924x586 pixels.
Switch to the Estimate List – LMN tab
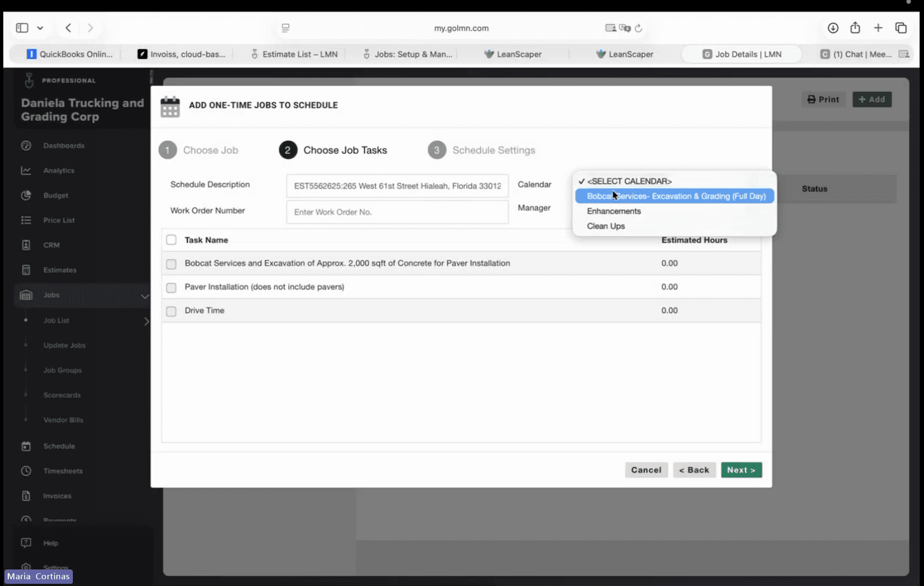(294, 54)
